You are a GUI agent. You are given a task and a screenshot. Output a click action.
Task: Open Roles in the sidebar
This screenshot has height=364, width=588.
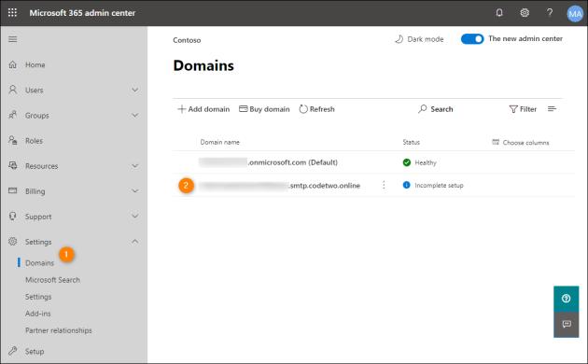tap(34, 141)
